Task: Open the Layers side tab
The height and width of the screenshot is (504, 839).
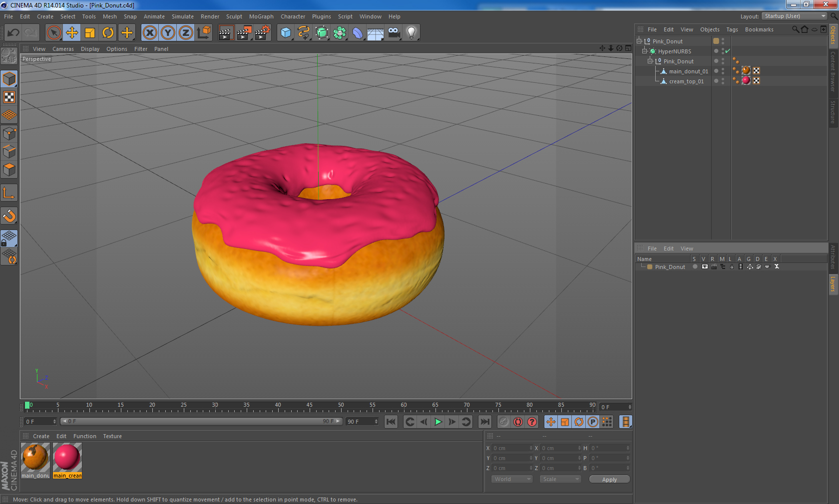Action: pos(833,284)
